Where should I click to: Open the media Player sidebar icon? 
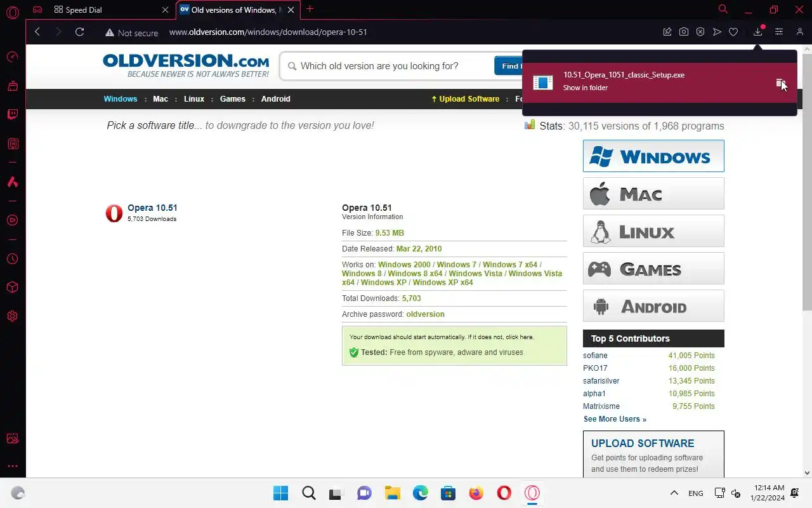tap(12, 220)
